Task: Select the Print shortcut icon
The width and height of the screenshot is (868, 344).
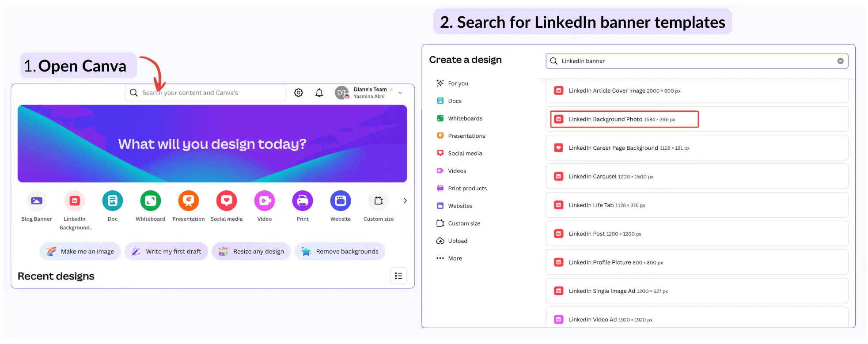Action: click(303, 201)
